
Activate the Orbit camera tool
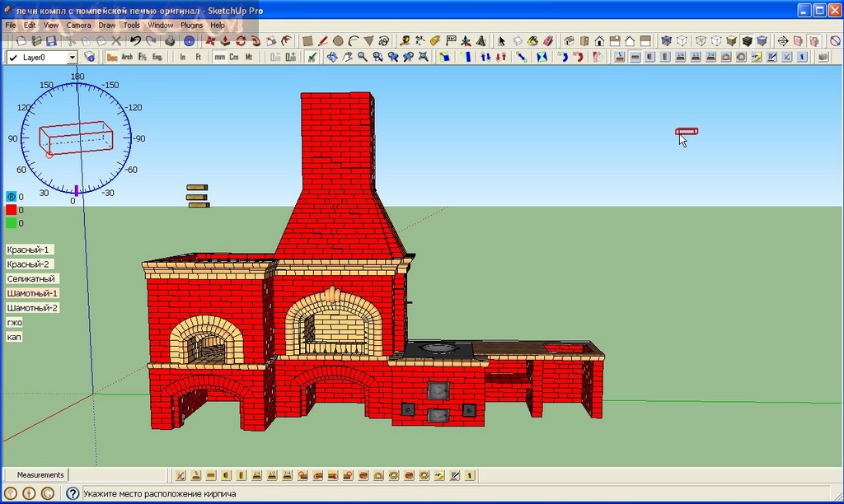(332, 57)
